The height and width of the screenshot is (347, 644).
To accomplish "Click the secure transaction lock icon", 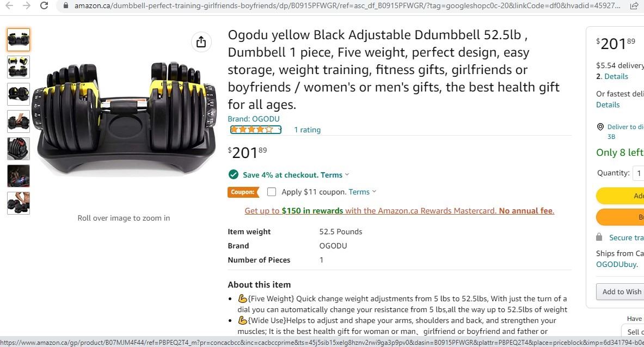I will click(x=599, y=237).
